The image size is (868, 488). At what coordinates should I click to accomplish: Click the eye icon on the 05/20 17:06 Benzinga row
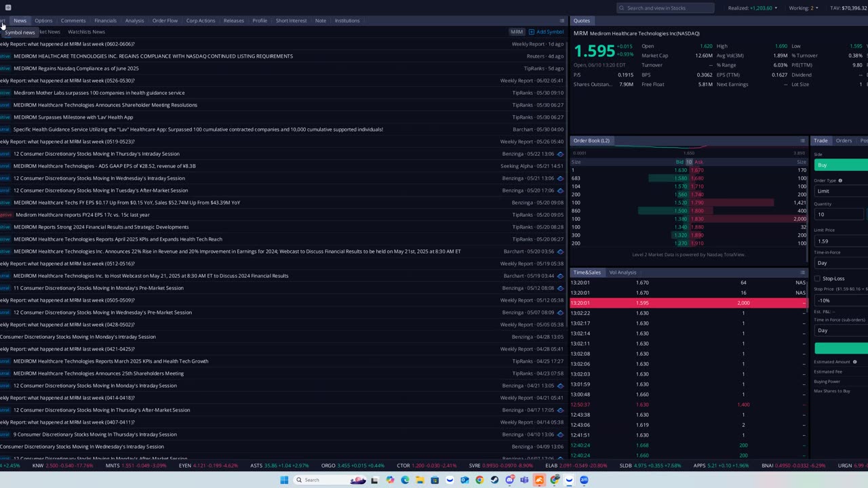tap(560, 190)
